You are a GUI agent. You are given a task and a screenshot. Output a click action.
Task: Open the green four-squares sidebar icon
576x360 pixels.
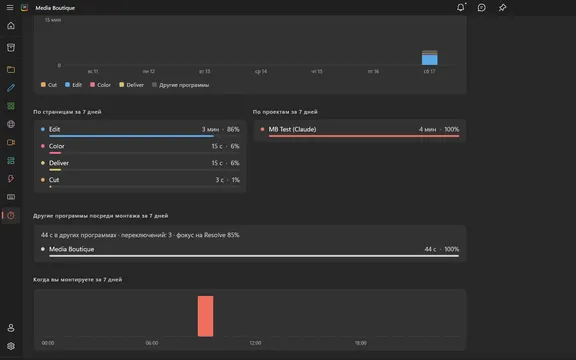[11, 106]
